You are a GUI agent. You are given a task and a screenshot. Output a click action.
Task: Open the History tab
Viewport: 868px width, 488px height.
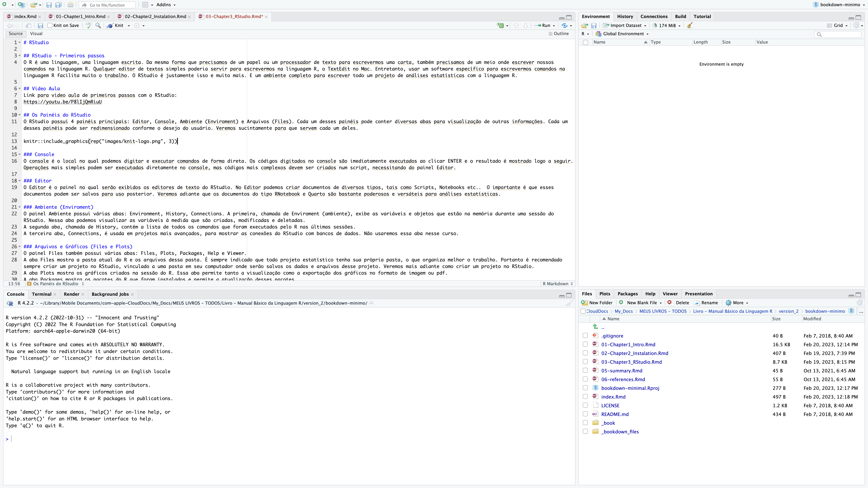point(625,16)
